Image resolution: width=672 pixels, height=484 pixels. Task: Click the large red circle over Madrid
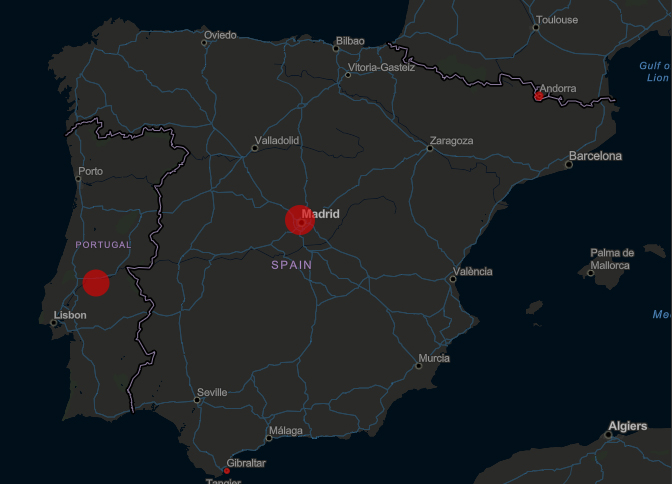300,220
